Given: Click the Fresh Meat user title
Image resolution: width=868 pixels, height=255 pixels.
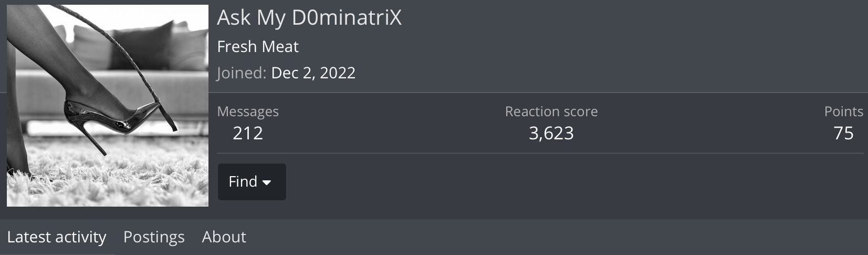Looking at the screenshot, I should click(x=257, y=47).
